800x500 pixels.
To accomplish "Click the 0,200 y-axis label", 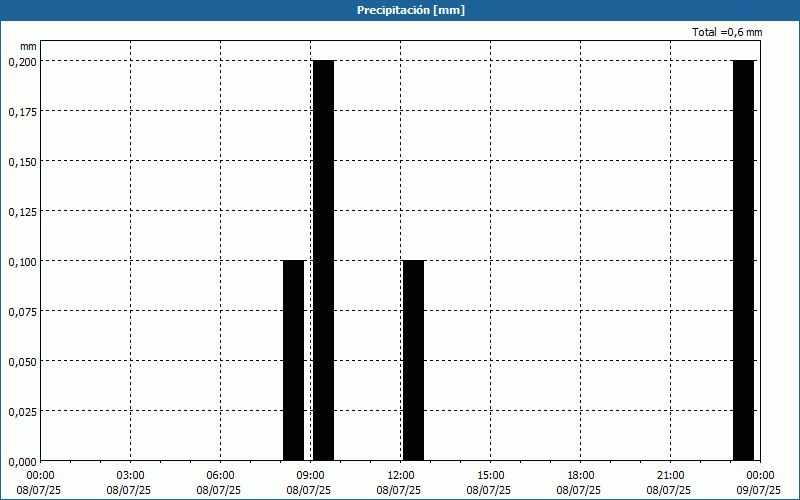I will pos(22,61).
